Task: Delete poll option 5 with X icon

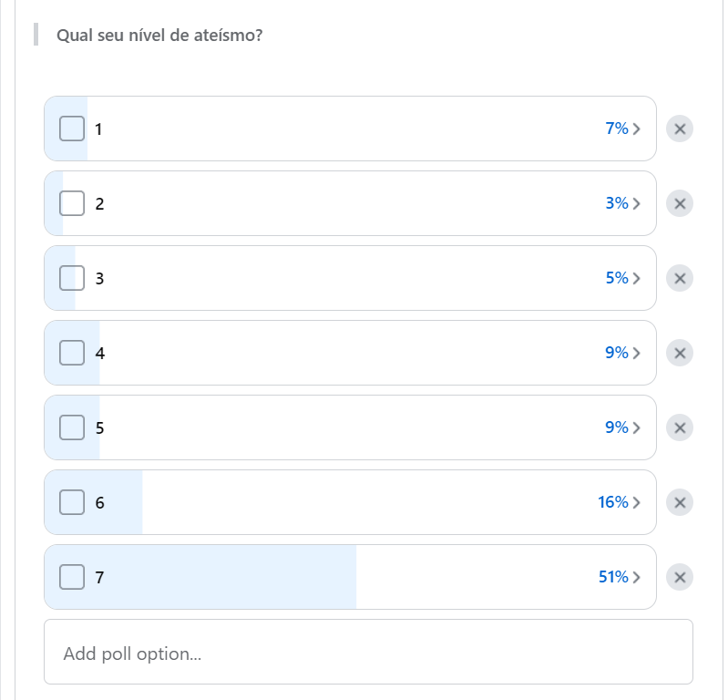Action: [x=679, y=427]
